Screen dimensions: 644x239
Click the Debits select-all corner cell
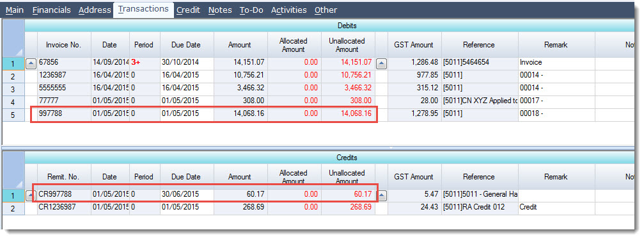coord(13,38)
